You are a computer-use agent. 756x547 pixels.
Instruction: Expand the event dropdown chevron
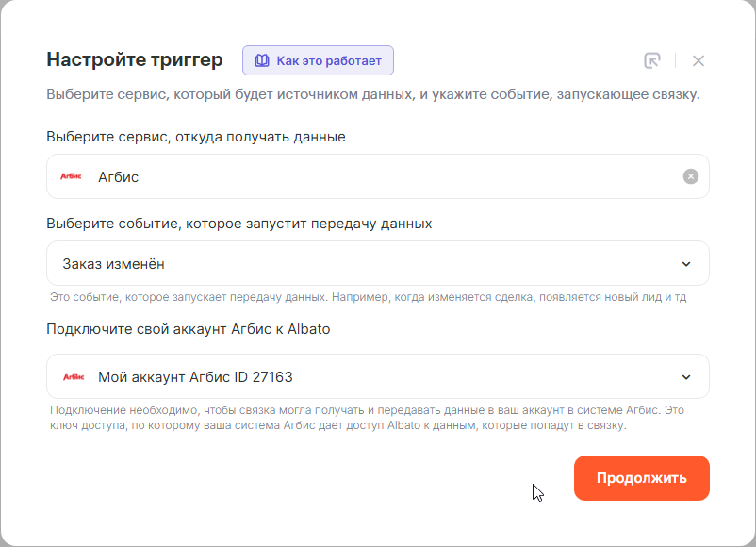point(686,264)
